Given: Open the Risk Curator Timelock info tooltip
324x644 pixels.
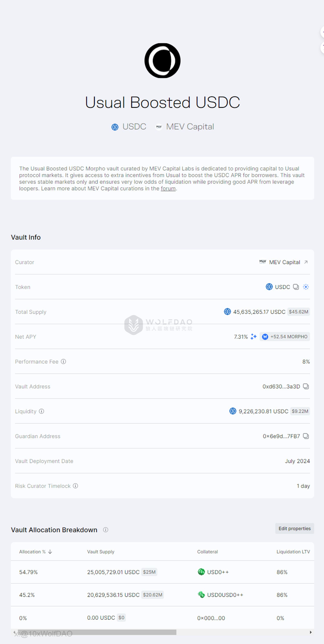Looking at the screenshot, I should click(75, 486).
